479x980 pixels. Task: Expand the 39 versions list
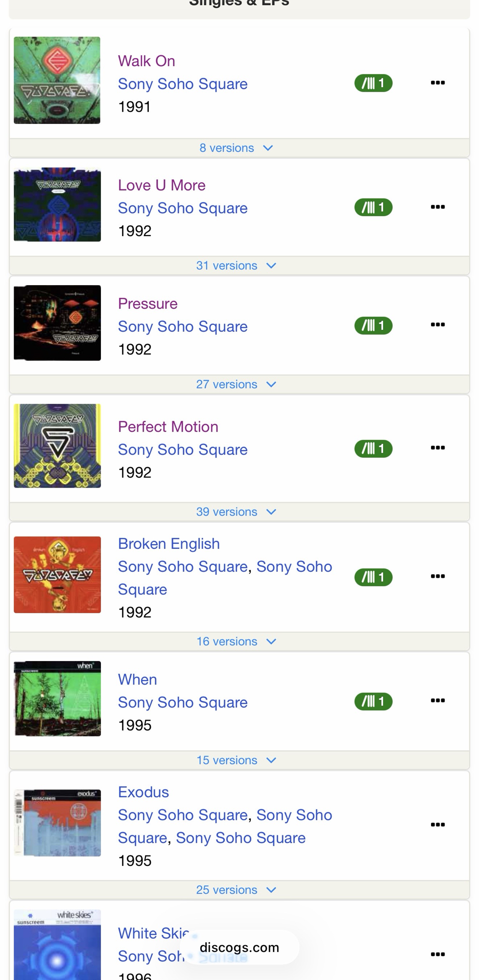[236, 512]
